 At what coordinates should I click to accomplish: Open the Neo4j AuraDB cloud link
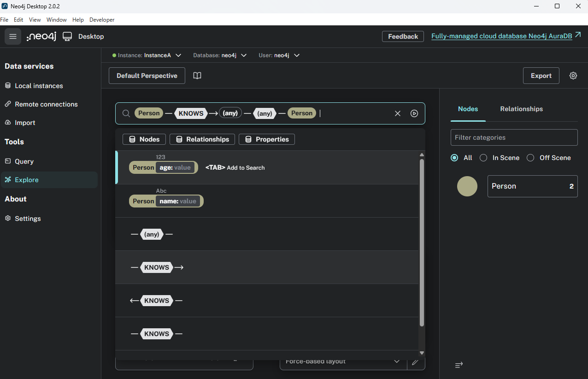pyautogui.click(x=501, y=36)
